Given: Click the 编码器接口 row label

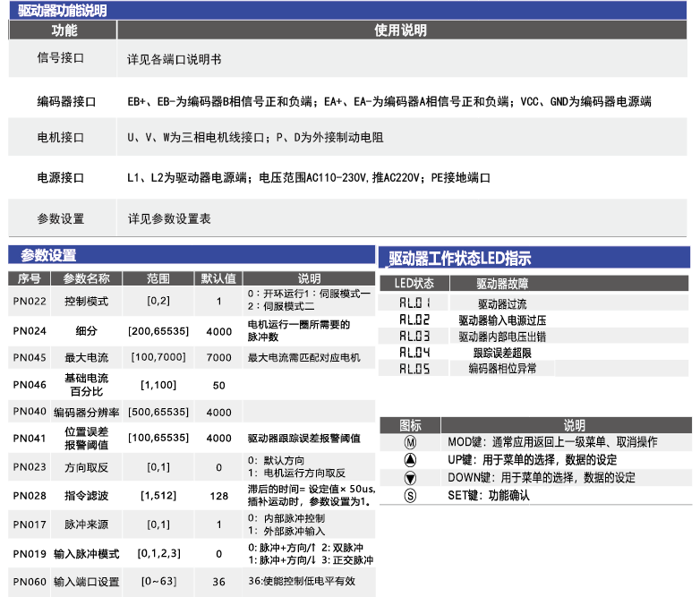Looking at the screenshot, I should coord(66,102).
